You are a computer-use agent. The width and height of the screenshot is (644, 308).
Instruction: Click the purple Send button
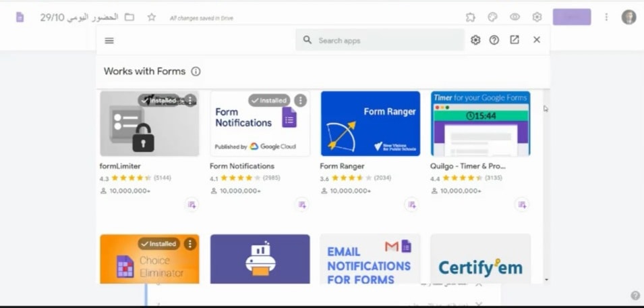coord(572,17)
